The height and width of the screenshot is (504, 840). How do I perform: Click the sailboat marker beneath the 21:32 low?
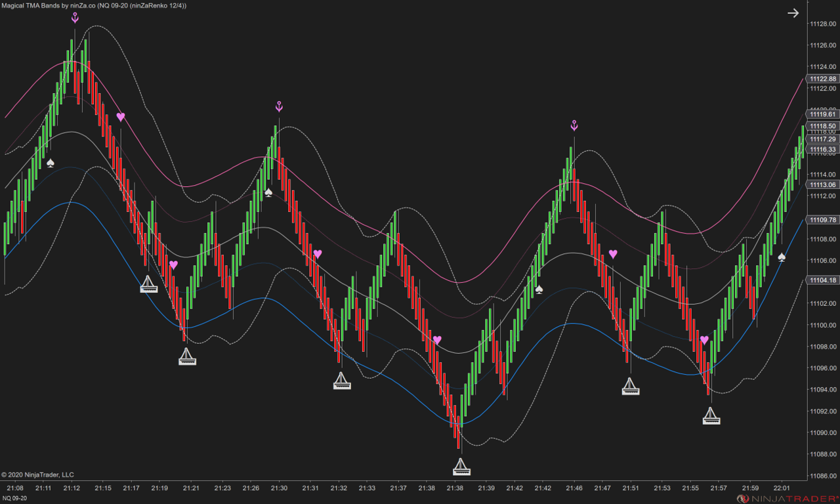[x=342, y=381]
